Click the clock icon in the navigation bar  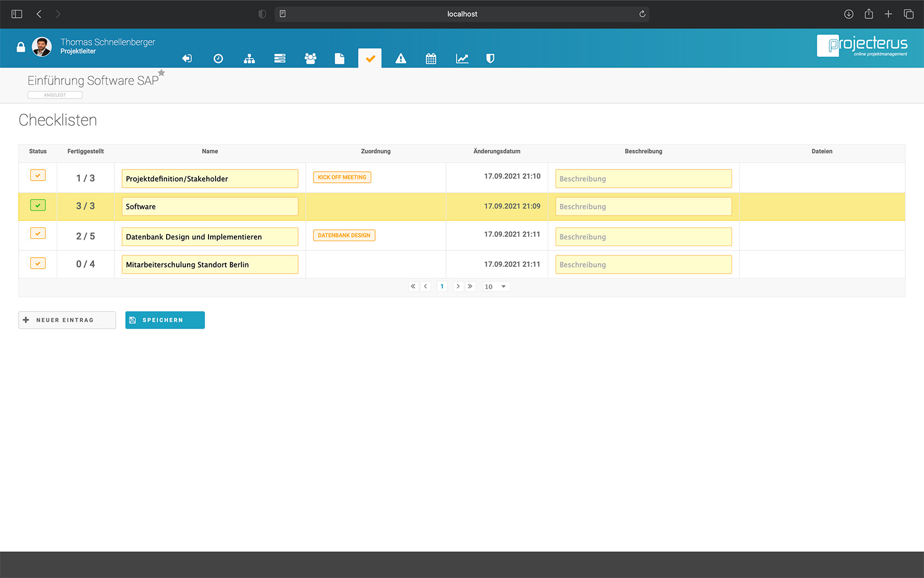pyautogui.click(x=218, y=59)
